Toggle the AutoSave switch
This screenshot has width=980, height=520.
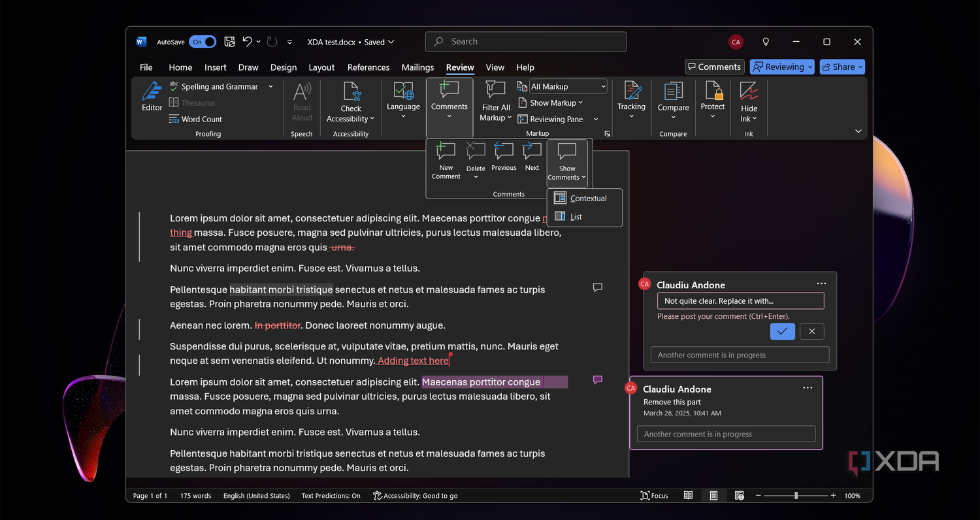click(x=203, y=42)
